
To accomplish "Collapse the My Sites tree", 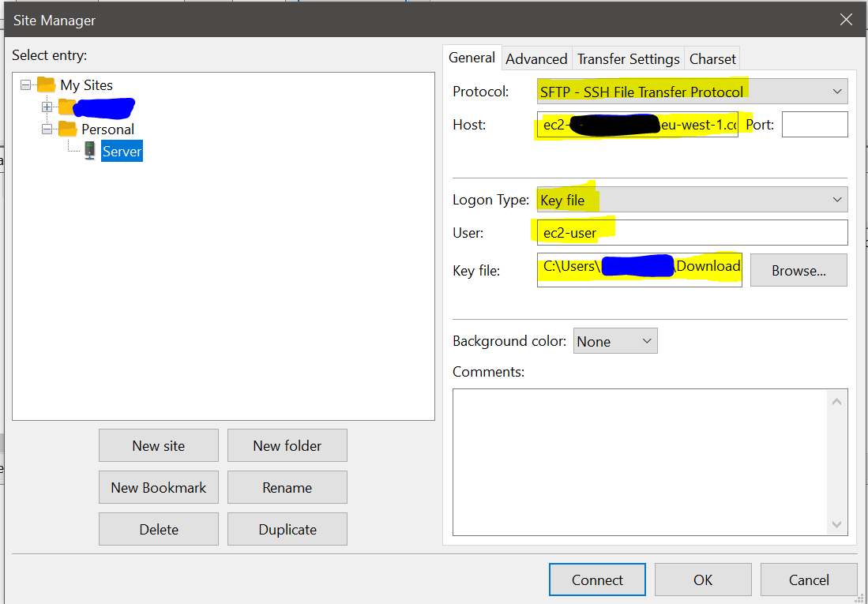I will (26, 84).
